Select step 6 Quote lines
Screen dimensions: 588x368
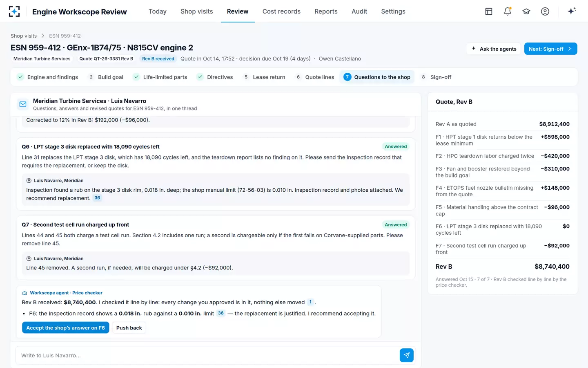pos(315,77)
